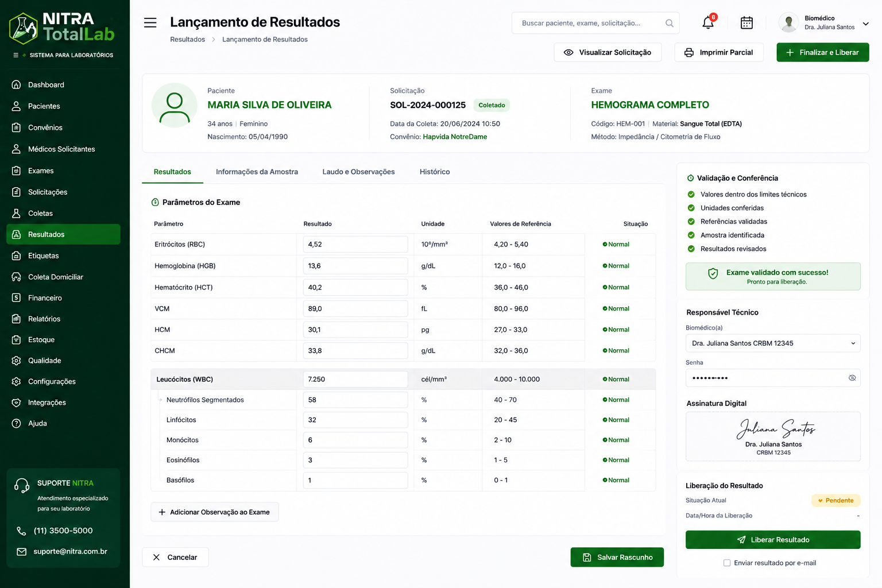Click the Pacientes person icon in the sidebar
The height and width of the screenshot is (588, 882).
(17, 106)
